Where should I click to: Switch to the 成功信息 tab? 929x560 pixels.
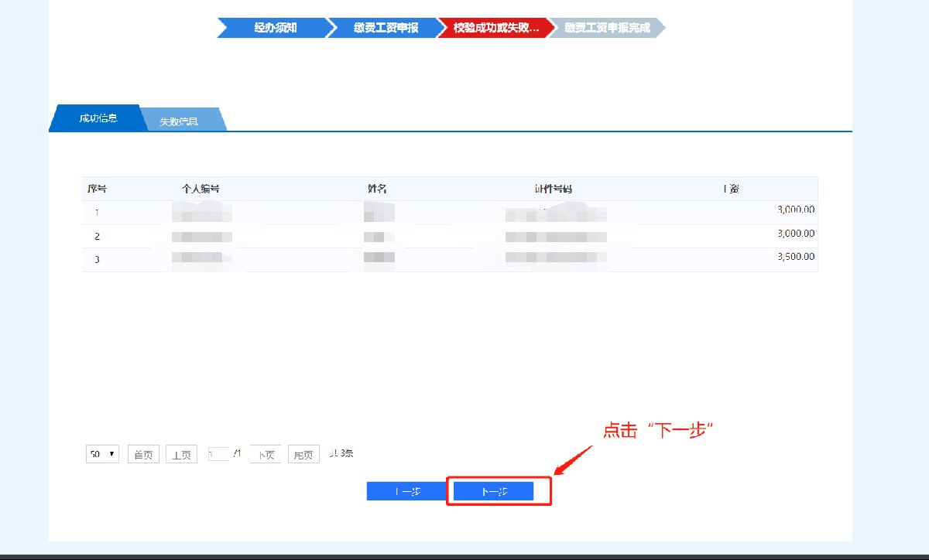(x=98, y=119)
